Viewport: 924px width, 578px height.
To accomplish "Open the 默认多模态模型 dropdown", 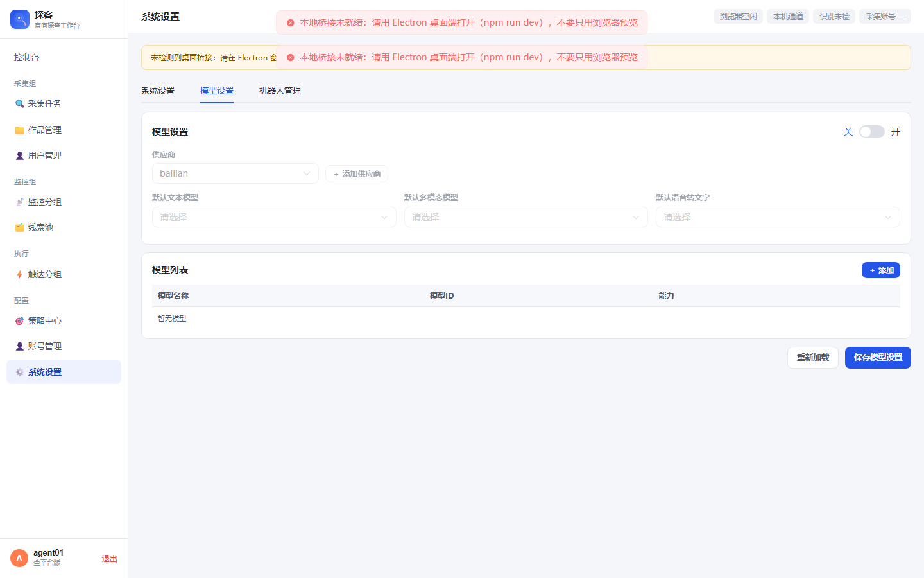I will tap(526, 217).
